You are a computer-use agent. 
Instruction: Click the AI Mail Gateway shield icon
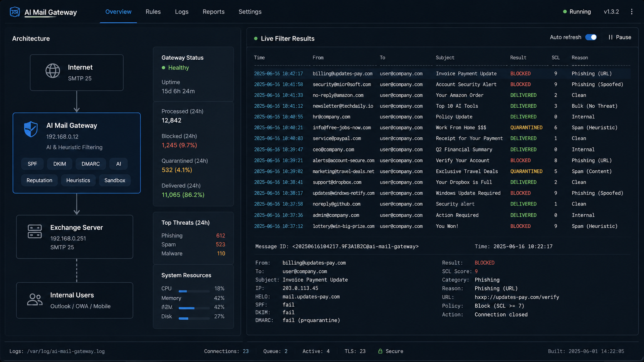(x=31, y=129)
